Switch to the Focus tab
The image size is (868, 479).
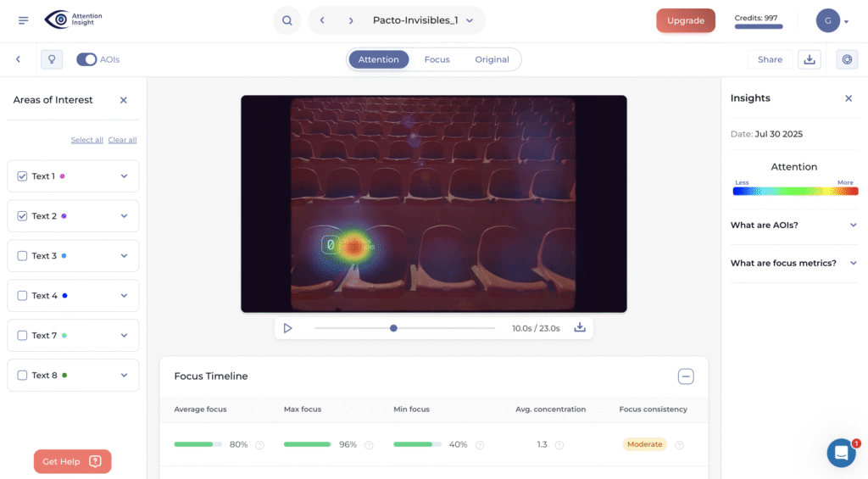[x=437, y=59]
